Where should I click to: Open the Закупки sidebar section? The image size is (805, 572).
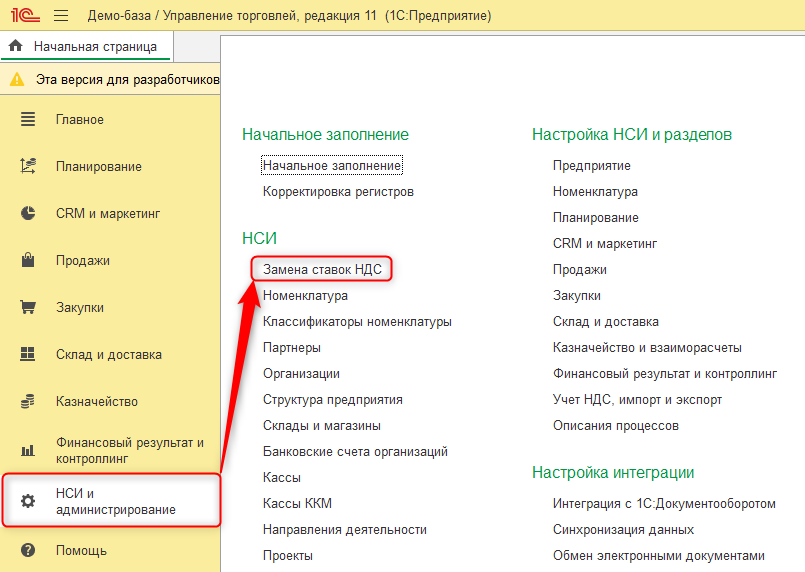pos(80,308)
